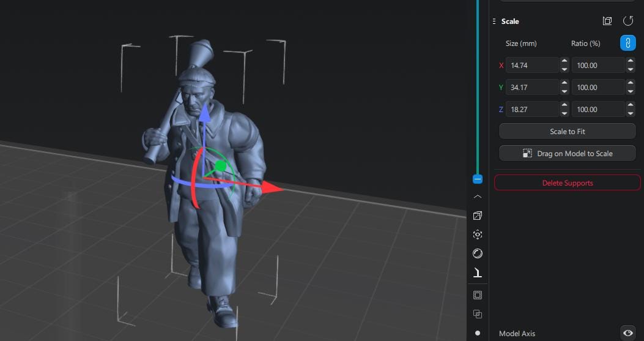
Task: Select the perspective cube view icon
Action: 477,215
